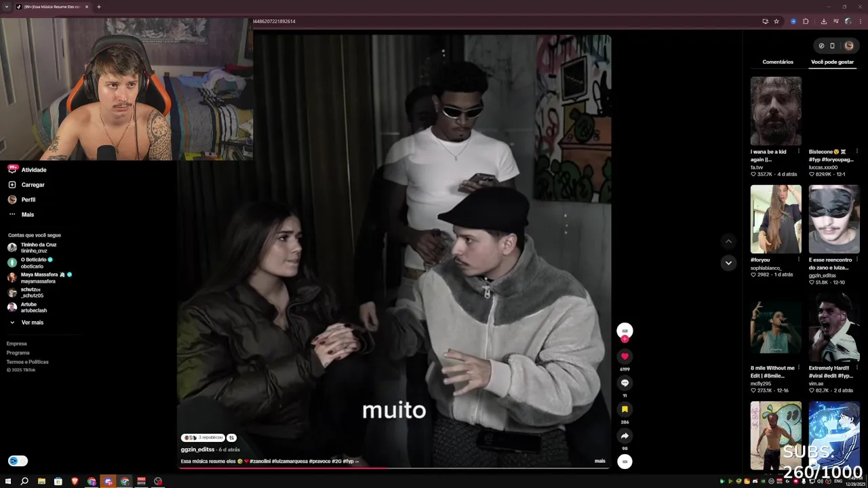Click the repost icon beside republicou label

(231, 438)
